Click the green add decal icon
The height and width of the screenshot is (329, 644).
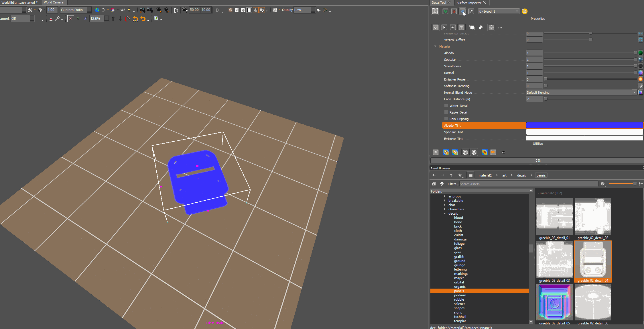click(x=445, y=11)
